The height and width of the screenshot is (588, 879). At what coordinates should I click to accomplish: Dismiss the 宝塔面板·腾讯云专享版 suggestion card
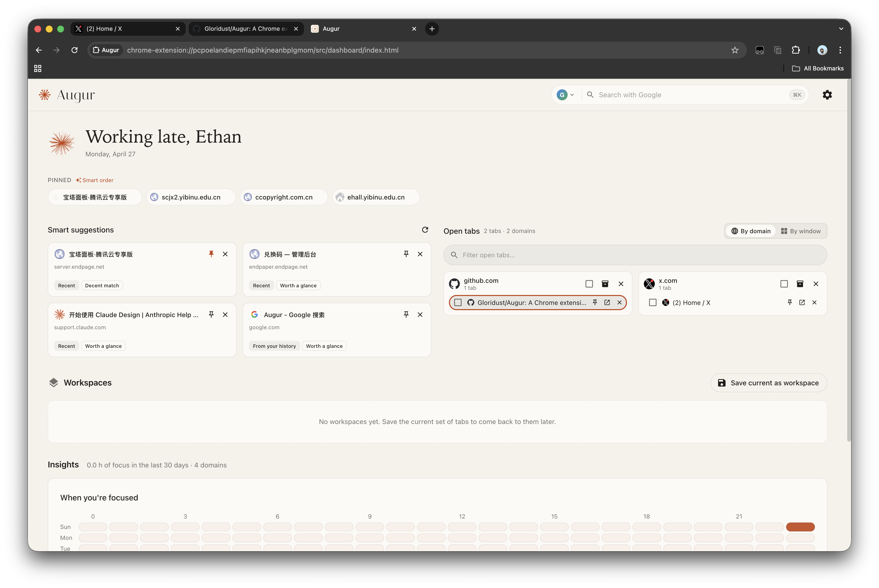tap(225, 254)
